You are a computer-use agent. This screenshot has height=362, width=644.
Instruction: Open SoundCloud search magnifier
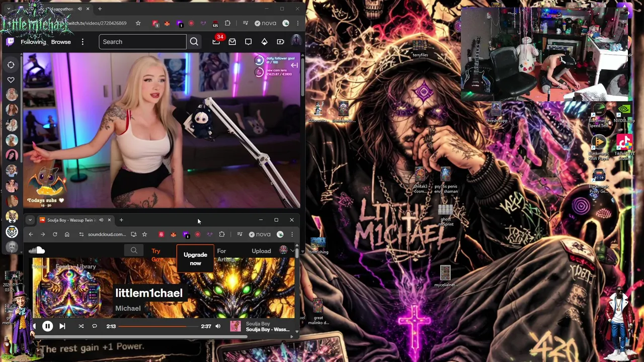[134, 250]
